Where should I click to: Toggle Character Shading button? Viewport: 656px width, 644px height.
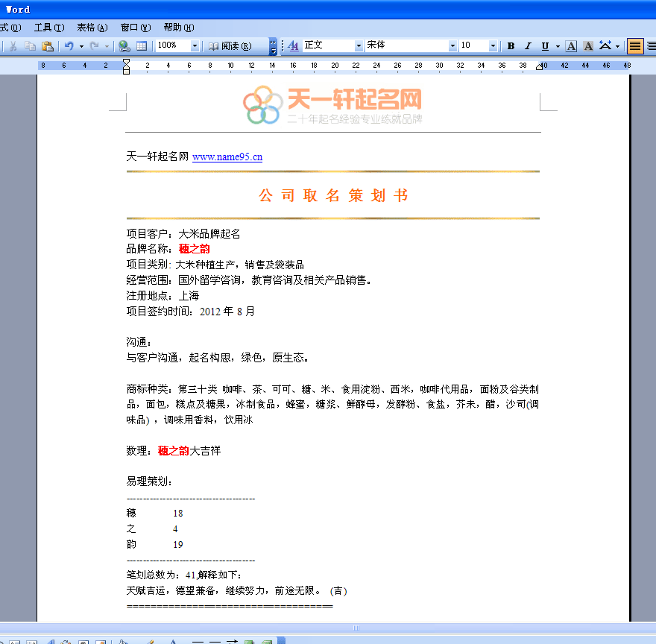coord(588,46)
